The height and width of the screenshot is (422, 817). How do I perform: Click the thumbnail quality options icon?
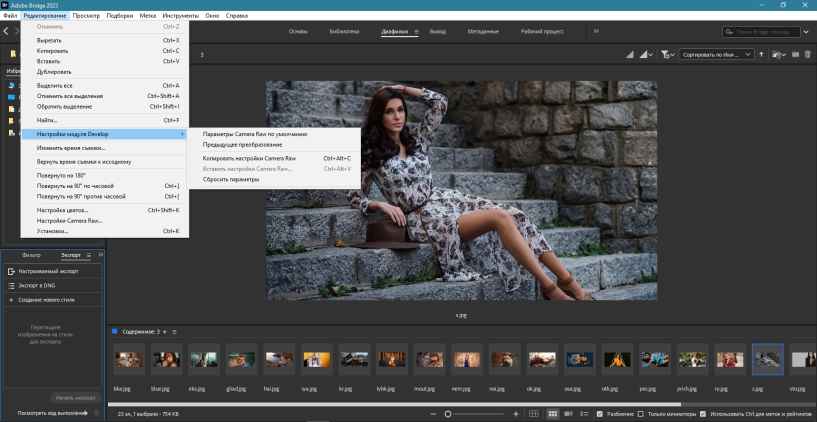645,54
